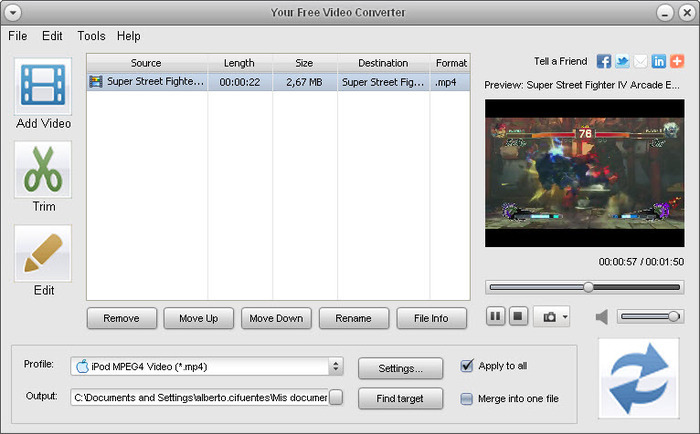Stop the video preview

pos(518,317)
